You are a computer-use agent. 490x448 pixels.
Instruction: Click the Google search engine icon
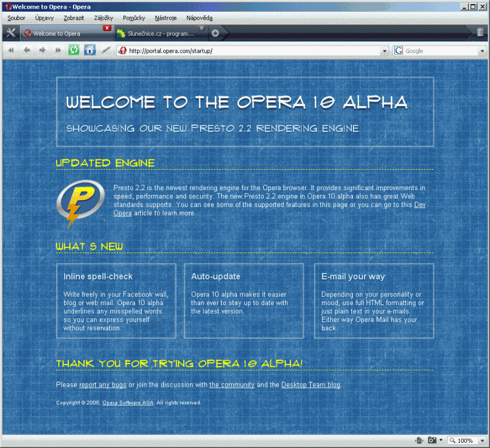398,51
